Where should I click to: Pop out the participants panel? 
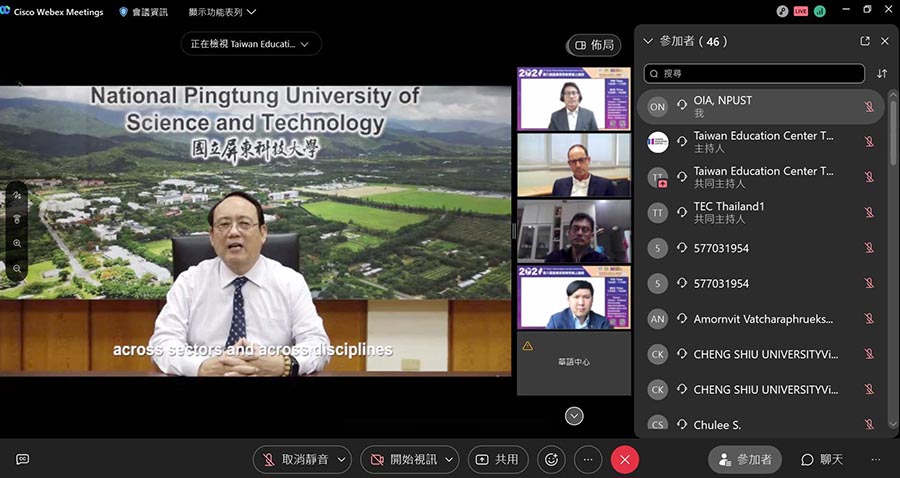click(x=865, y=41)
